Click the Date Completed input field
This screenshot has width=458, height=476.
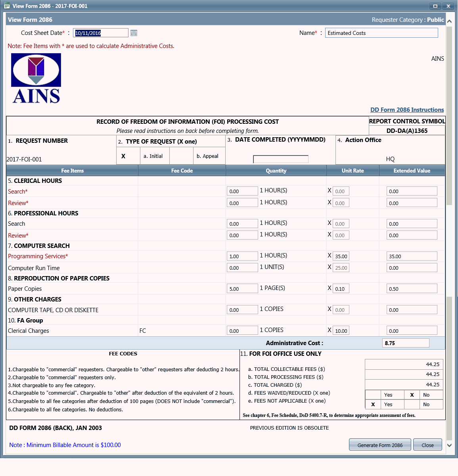(281, 159)
